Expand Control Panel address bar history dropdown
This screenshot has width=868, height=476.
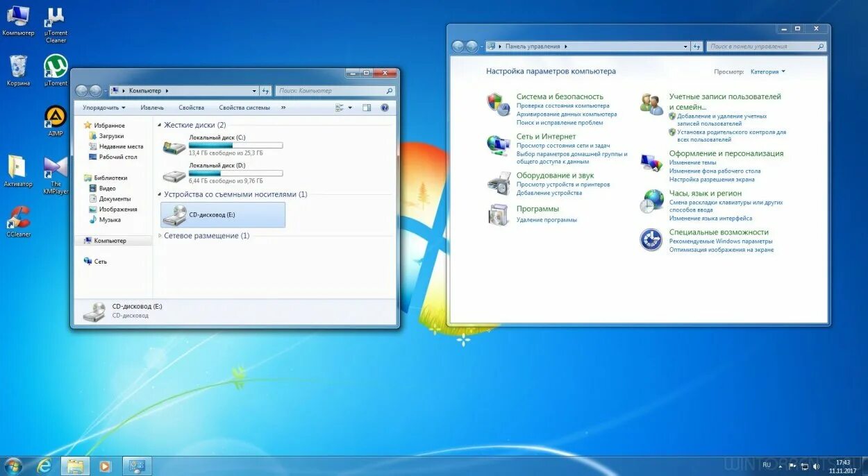click(x=686, y=46)
